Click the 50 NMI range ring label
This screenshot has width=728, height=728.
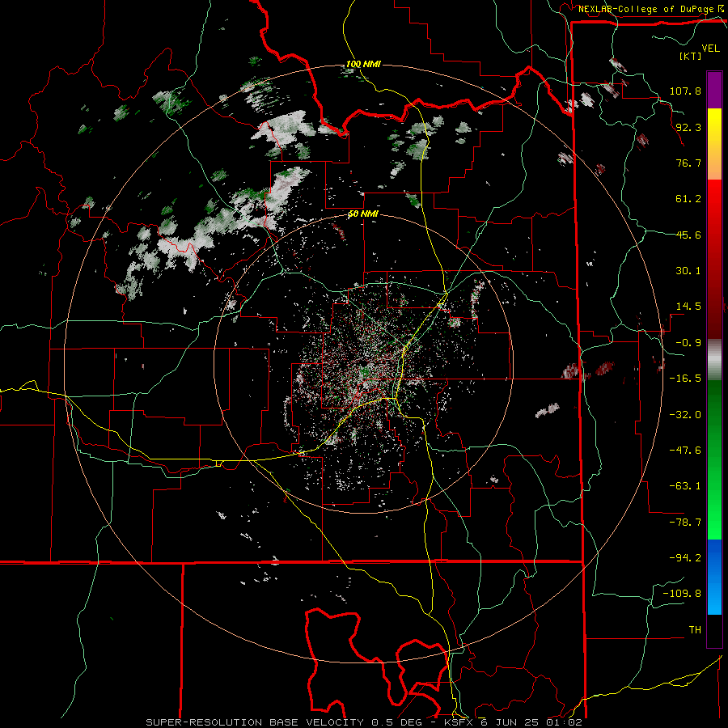[363, 214]
